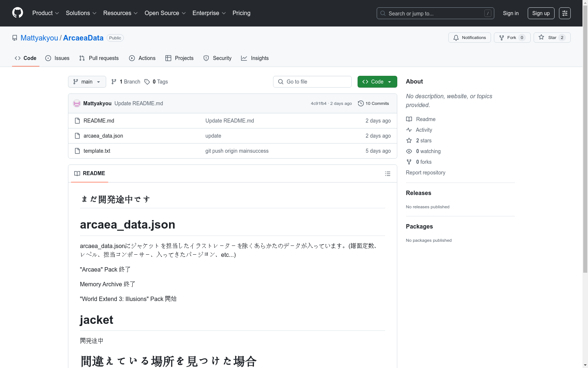Open the latest commit message Update README.md
Viewport: 588px width, 368px height.
[x=139, y=103]
